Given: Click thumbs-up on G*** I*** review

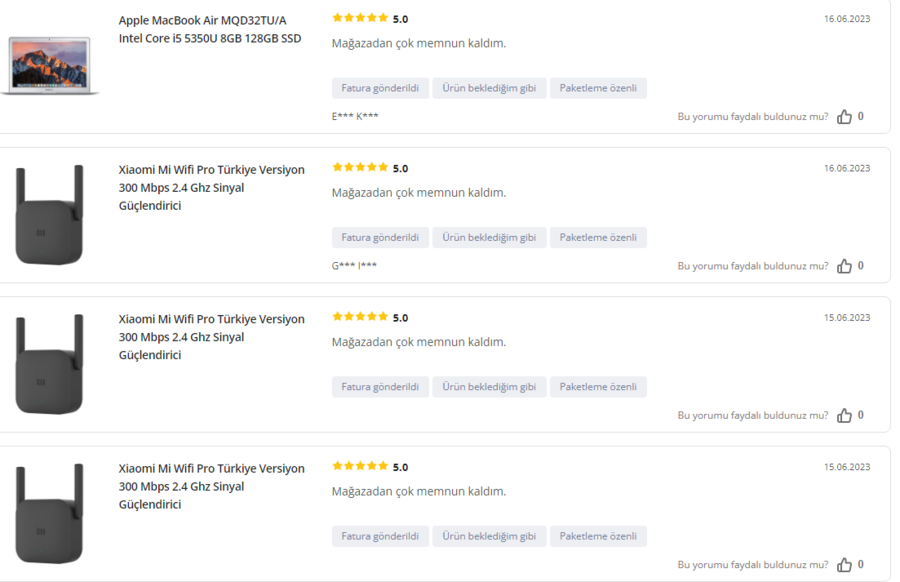Looking at the screenshot, I should (844, 266).
